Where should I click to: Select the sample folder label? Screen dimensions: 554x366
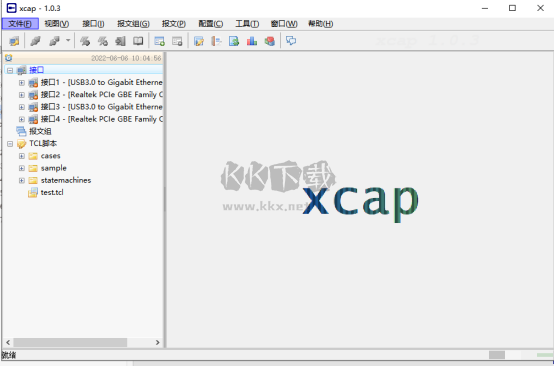coord(54,168)
